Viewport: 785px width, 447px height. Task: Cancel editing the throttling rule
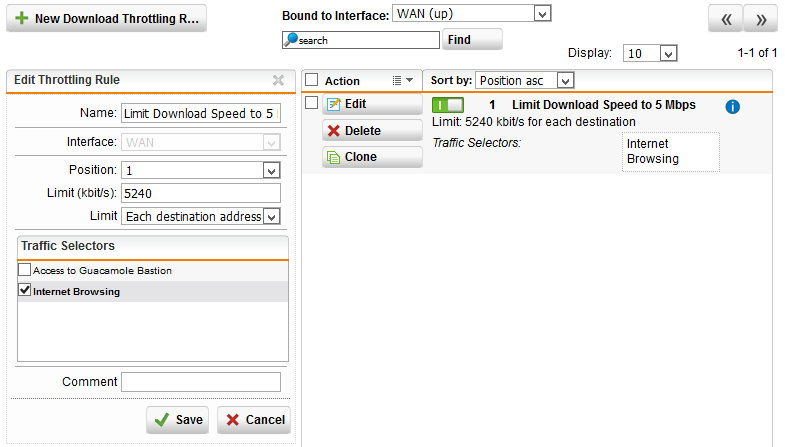pos(254,419)
